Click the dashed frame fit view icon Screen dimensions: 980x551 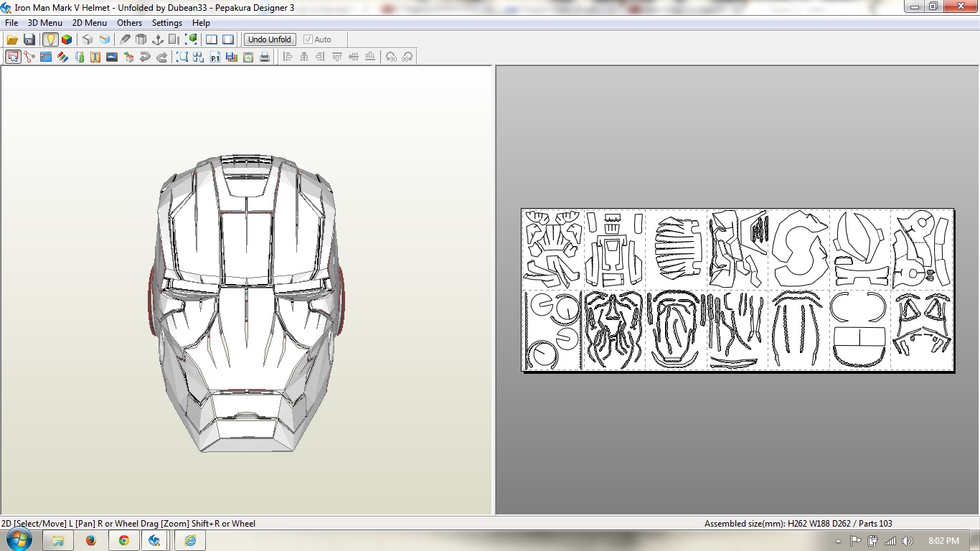182,57
